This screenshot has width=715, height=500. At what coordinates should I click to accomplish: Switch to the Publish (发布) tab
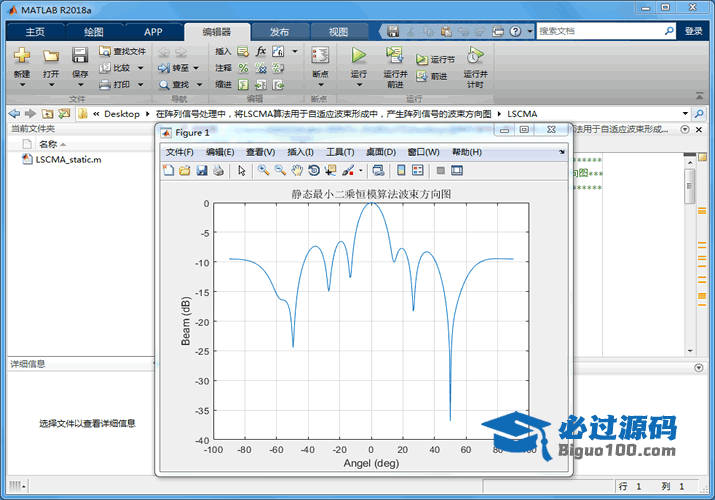point(280,31)
